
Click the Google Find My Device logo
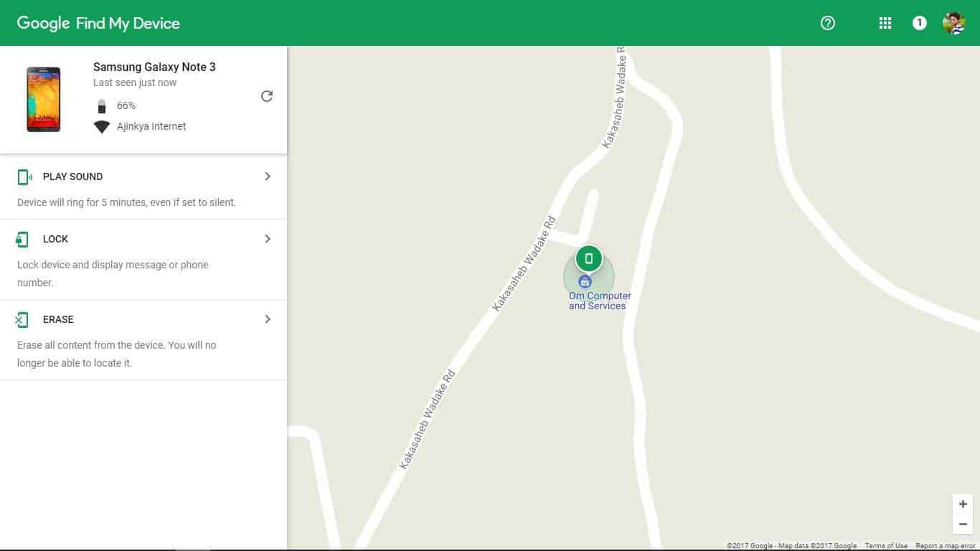pos(98,23)
